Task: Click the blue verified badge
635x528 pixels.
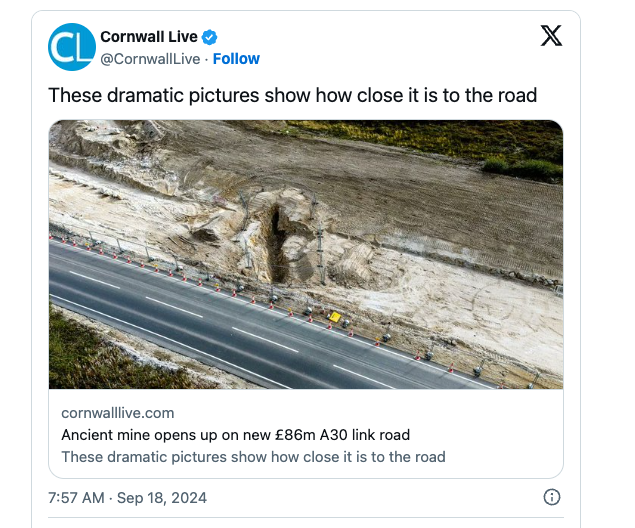Action: [210, 38]
